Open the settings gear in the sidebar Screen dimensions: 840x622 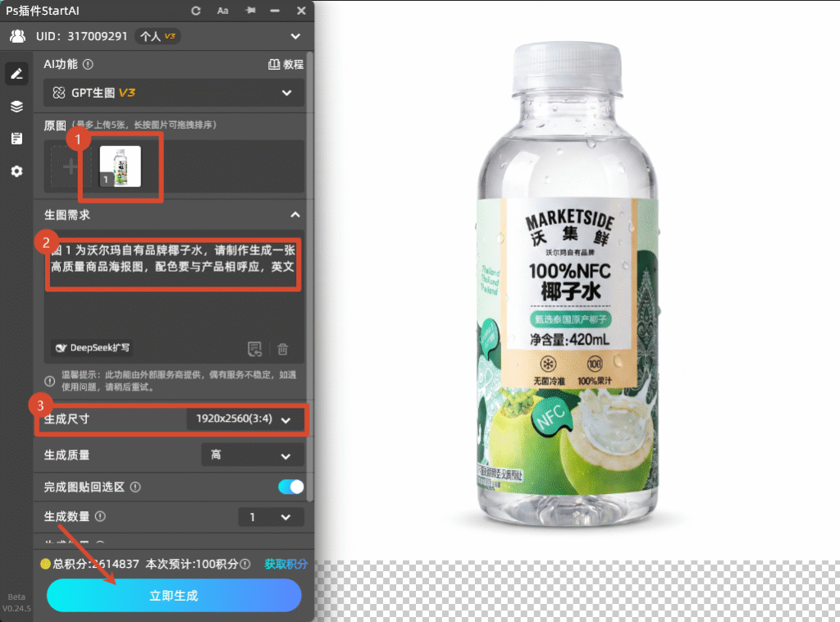pos(16,172)
